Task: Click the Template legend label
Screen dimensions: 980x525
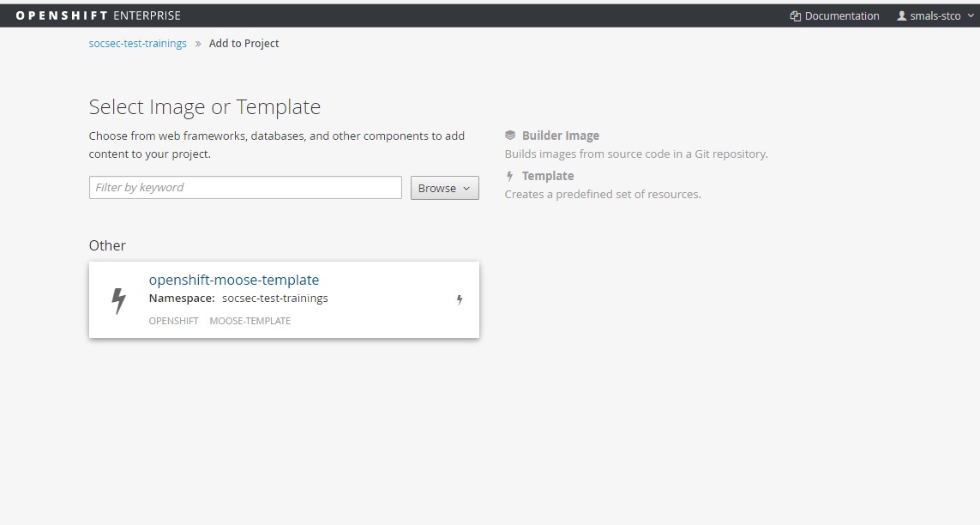Action: pyautogui.click(x=547, y=176)
